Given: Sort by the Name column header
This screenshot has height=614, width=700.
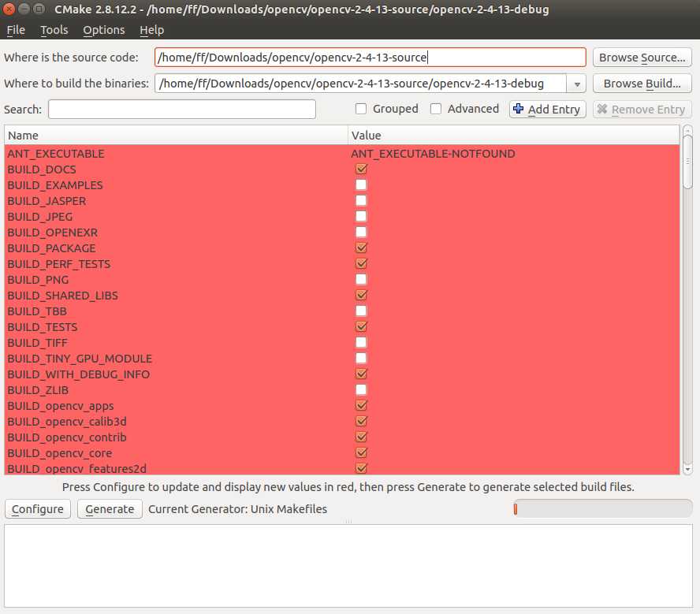Looking at the screenshot, I should [x=176, y=136].
